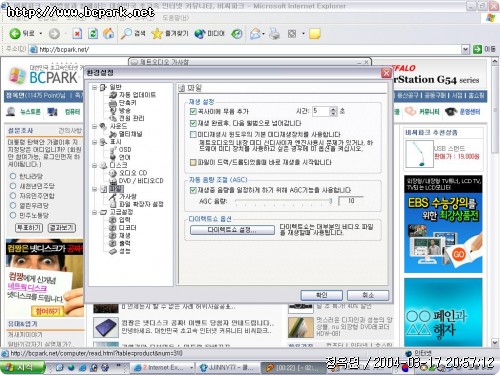Click 결과보기 poll results button
The height and width of the screenshot is (375, 500).
click(62, 228)
